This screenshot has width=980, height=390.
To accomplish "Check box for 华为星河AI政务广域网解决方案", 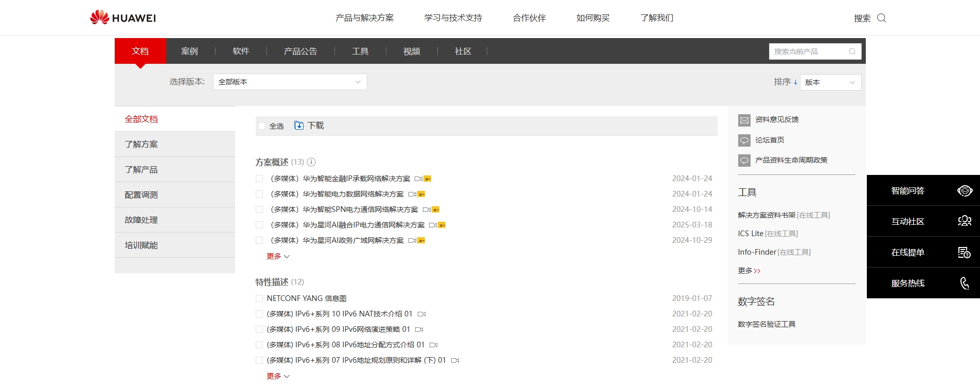I will (259, 240).
